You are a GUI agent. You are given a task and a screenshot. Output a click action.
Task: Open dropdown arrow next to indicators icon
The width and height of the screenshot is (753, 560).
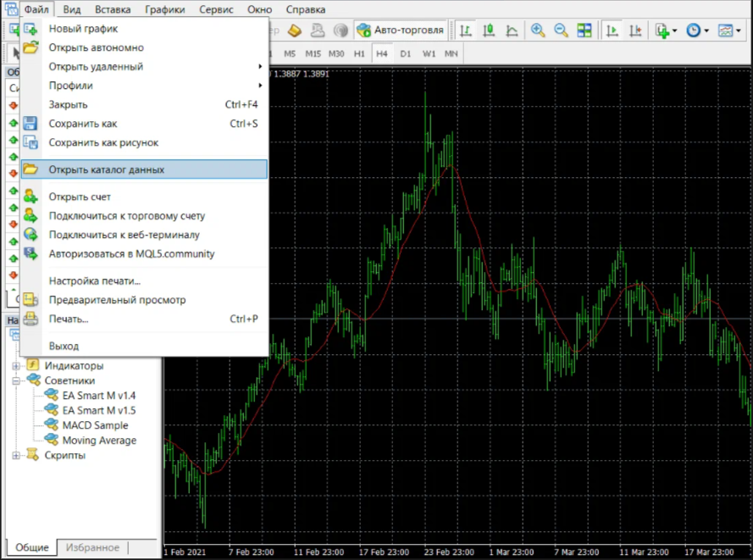(675, 30)
